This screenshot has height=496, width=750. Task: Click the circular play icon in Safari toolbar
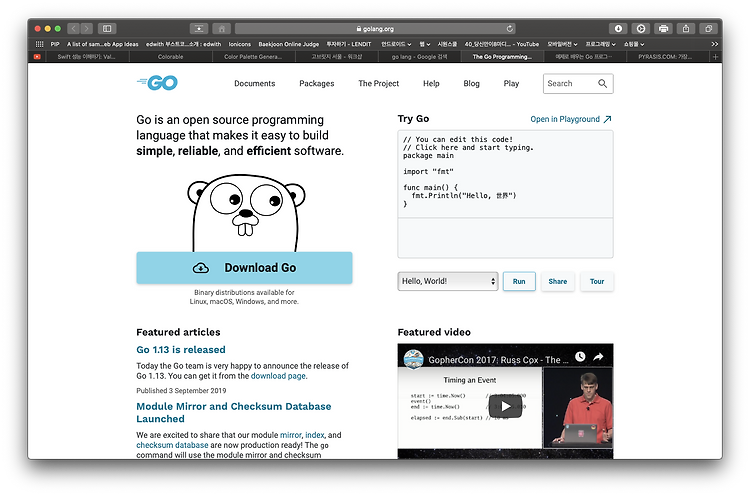coord(640,29)
